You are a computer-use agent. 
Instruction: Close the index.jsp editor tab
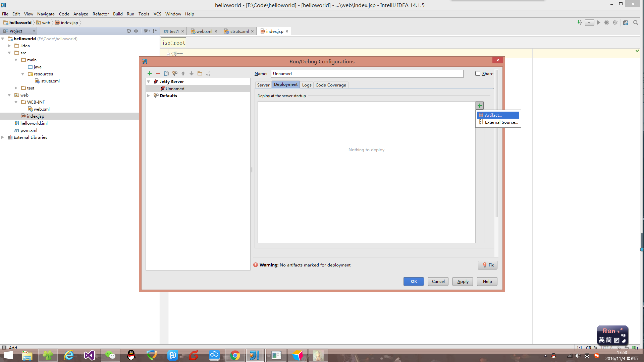(287, 31)
